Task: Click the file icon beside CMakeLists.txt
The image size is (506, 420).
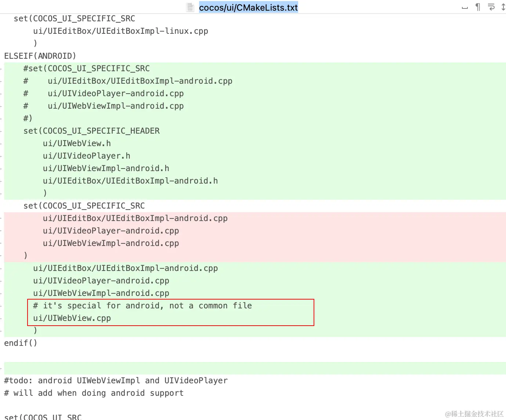Action: (190, 7)
